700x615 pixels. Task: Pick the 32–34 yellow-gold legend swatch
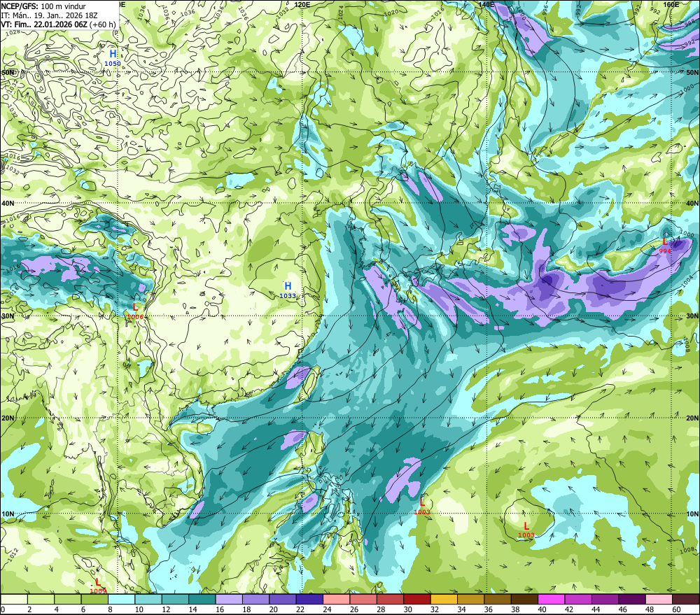point(444,600)
